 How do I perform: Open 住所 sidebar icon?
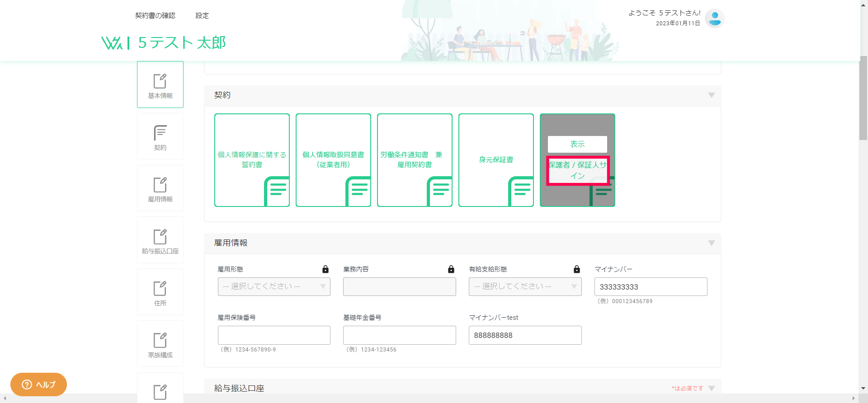[160, 292]
